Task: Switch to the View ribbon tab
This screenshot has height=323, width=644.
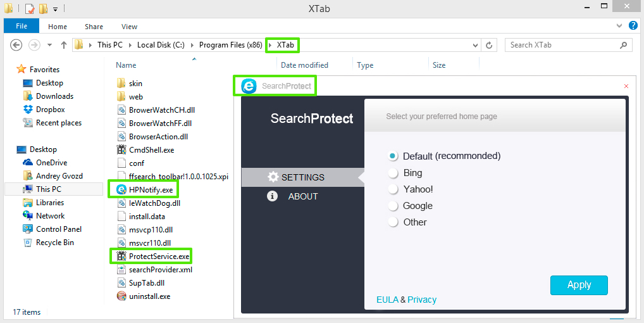Action: 129,27
